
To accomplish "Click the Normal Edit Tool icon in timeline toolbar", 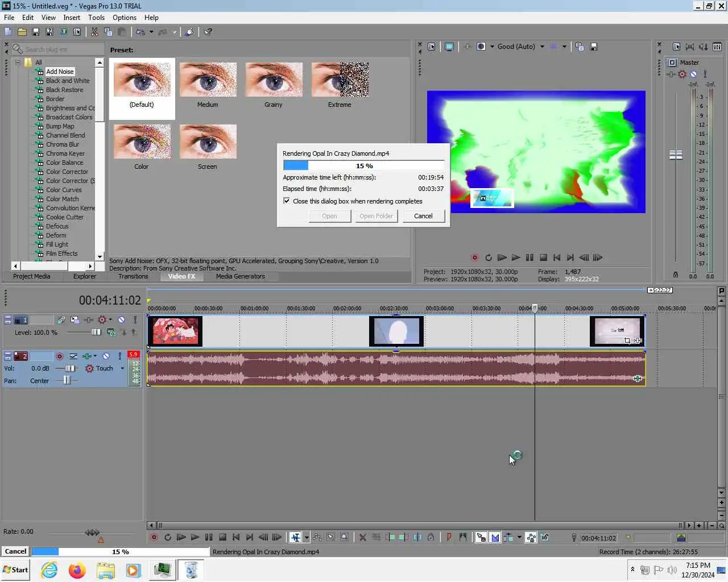I will coord(295,537).
